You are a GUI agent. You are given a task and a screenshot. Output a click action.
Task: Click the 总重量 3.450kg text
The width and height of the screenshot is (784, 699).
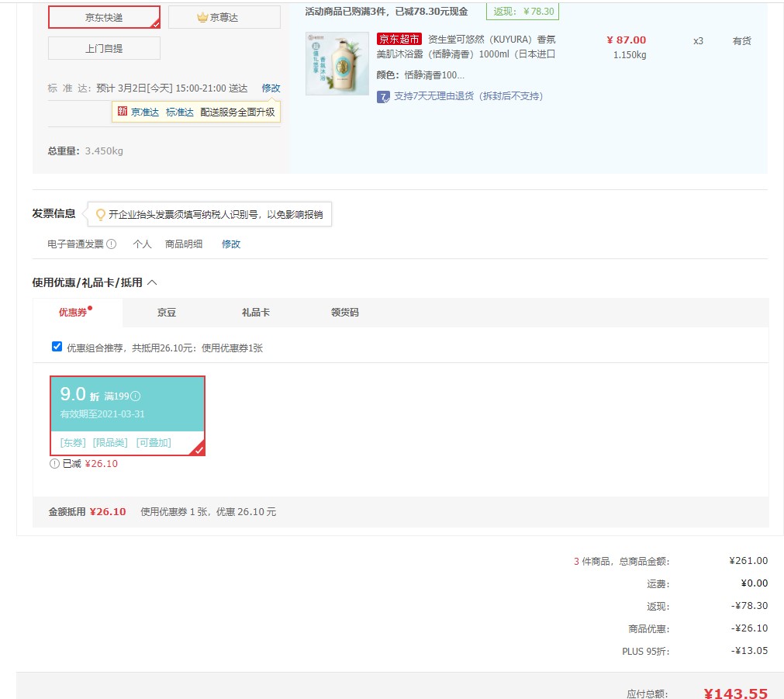pos(85,151)
